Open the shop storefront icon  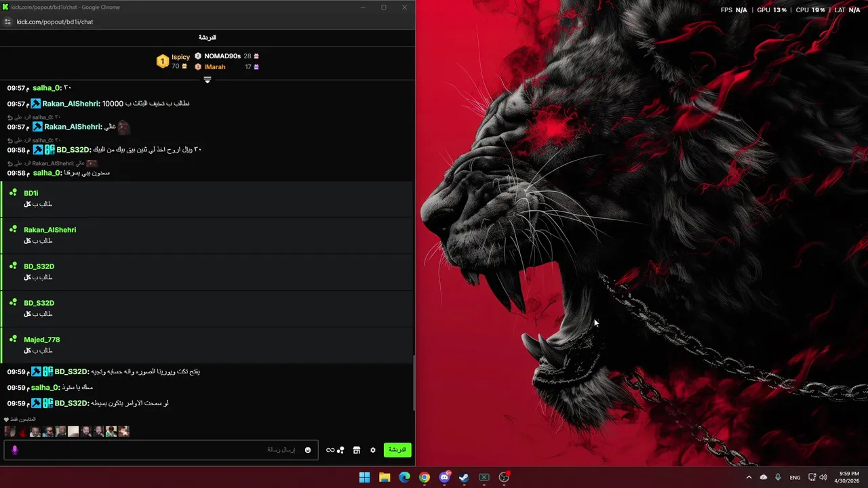[357, 450]
